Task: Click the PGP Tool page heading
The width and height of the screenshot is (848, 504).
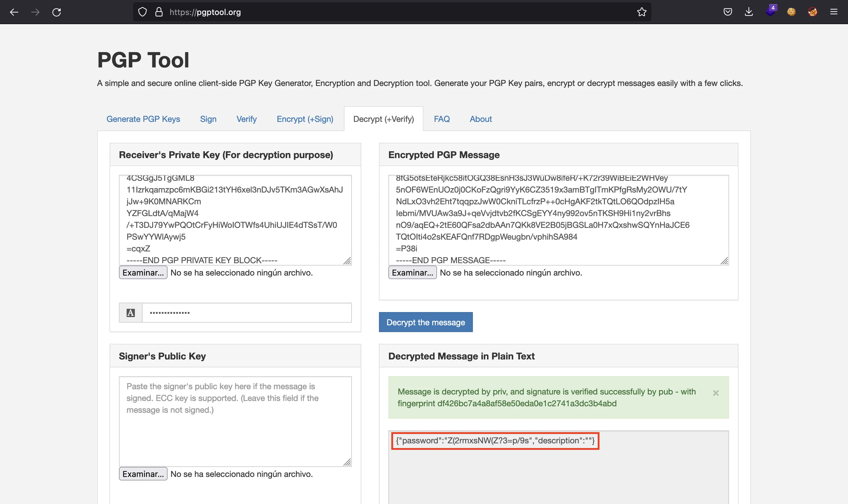Action: click(143, 60)
